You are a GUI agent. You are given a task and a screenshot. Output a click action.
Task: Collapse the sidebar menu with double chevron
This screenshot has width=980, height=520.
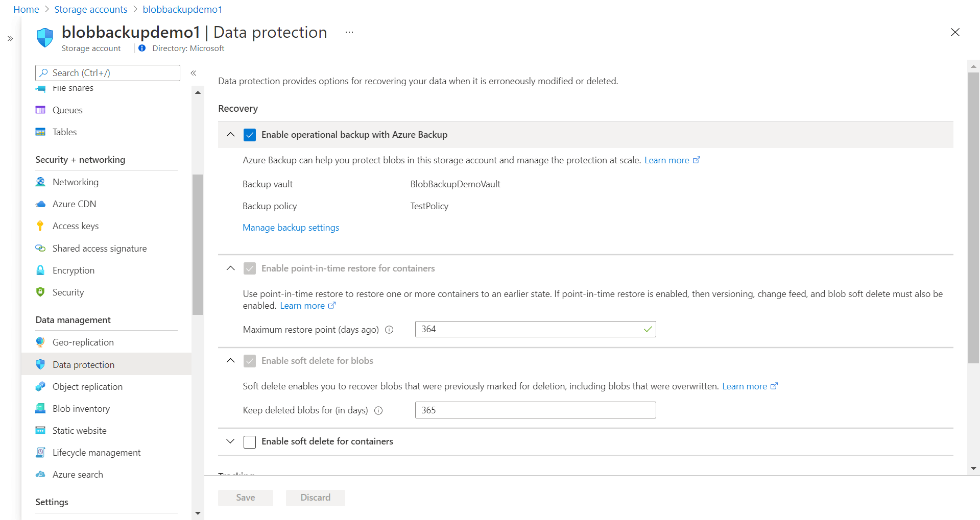click(194, 73)
